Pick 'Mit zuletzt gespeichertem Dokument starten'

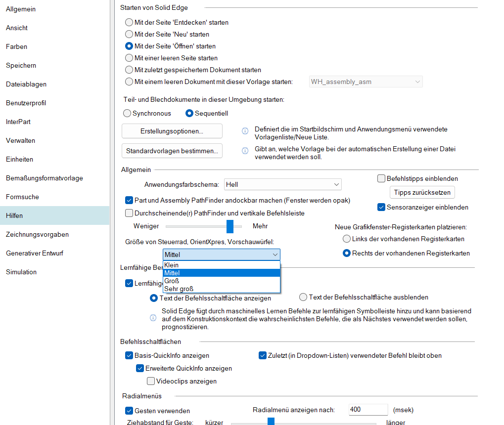(x=129, y=70)
